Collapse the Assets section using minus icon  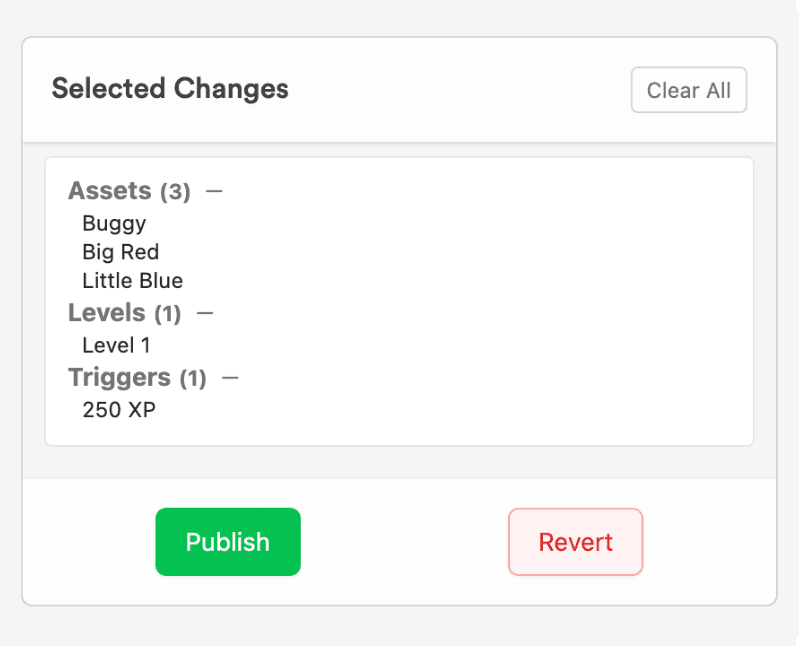214,191
